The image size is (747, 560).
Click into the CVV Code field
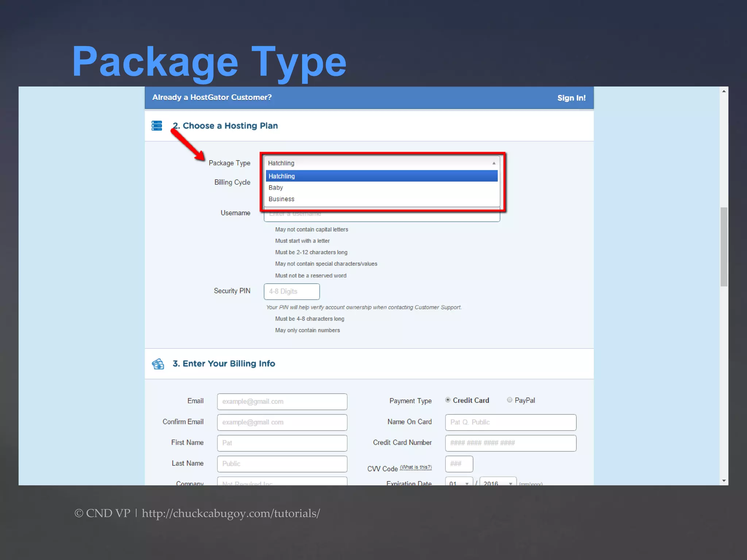459,464
